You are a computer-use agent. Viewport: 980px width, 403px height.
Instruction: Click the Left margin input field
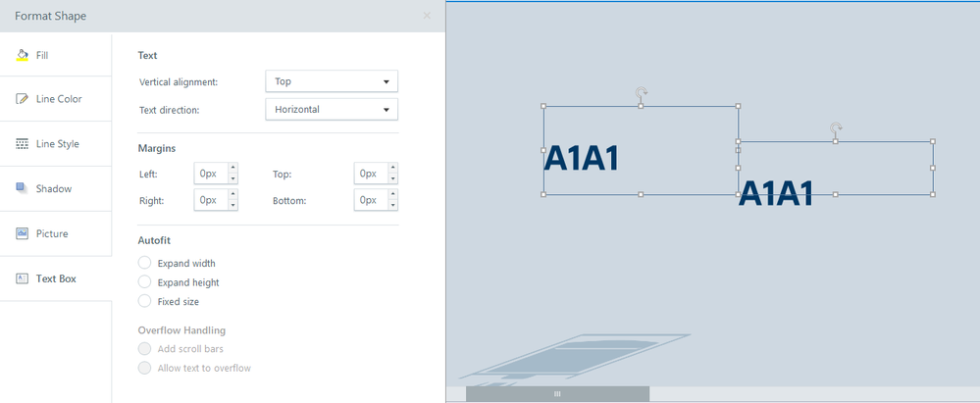[x=211, y=174]
